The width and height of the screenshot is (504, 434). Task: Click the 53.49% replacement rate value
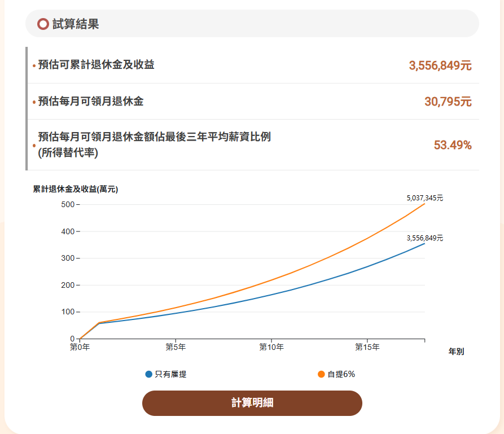click(x=452, y=145)
